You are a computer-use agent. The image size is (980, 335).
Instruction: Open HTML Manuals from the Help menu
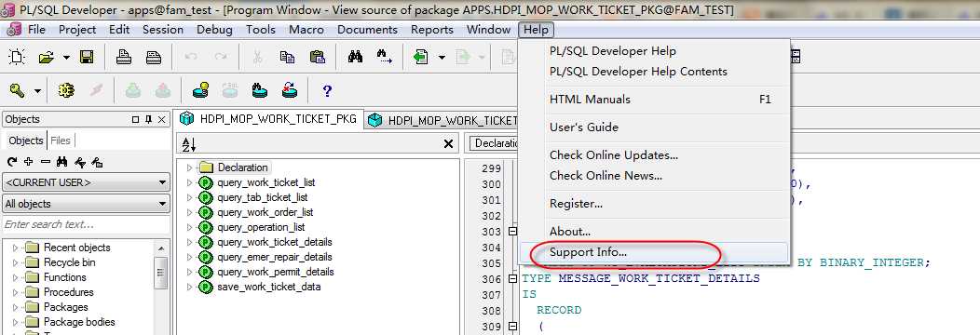pyautogui.click(x=654, y=100)
